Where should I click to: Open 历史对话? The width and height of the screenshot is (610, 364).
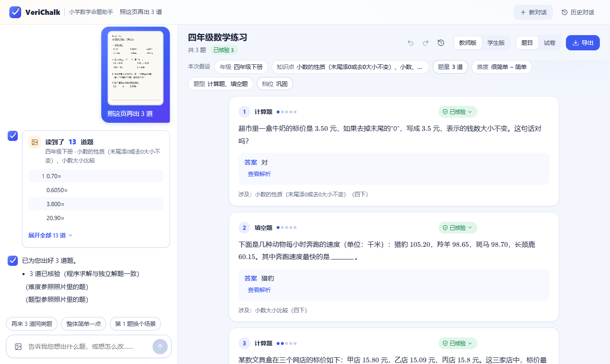[x=578, y=12]
